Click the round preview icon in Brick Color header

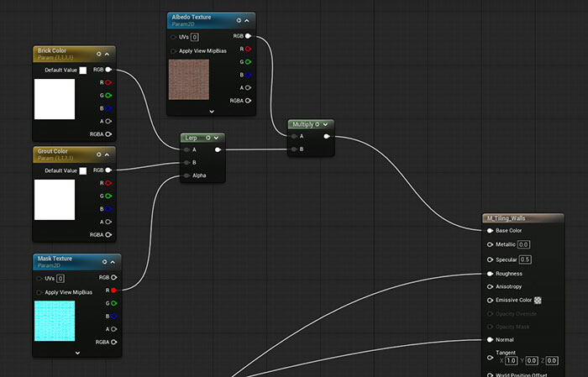coord(99,54)
